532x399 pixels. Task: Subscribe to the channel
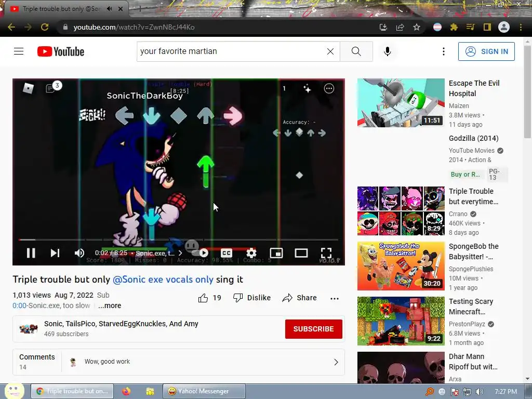click(x=313, y=329)
